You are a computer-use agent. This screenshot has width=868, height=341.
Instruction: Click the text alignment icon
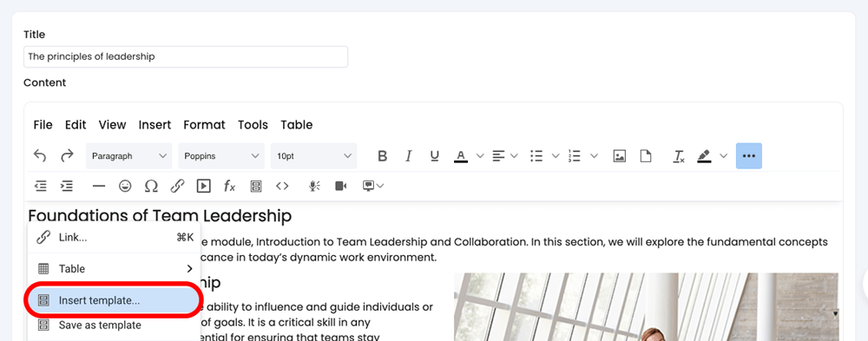point(499,156)
